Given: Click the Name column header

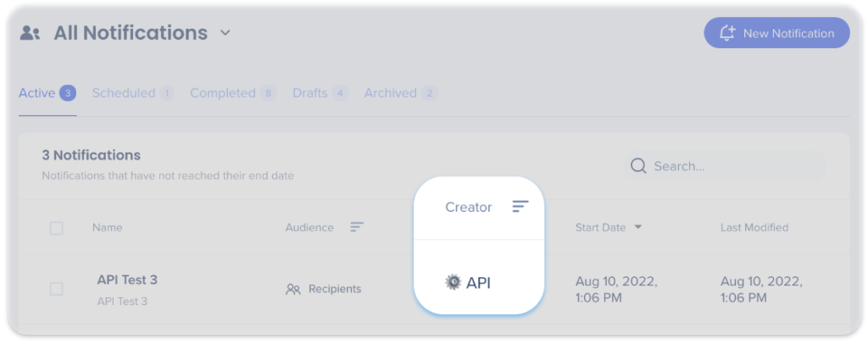Looking at the screenshot, I should (x=107, y=227).
